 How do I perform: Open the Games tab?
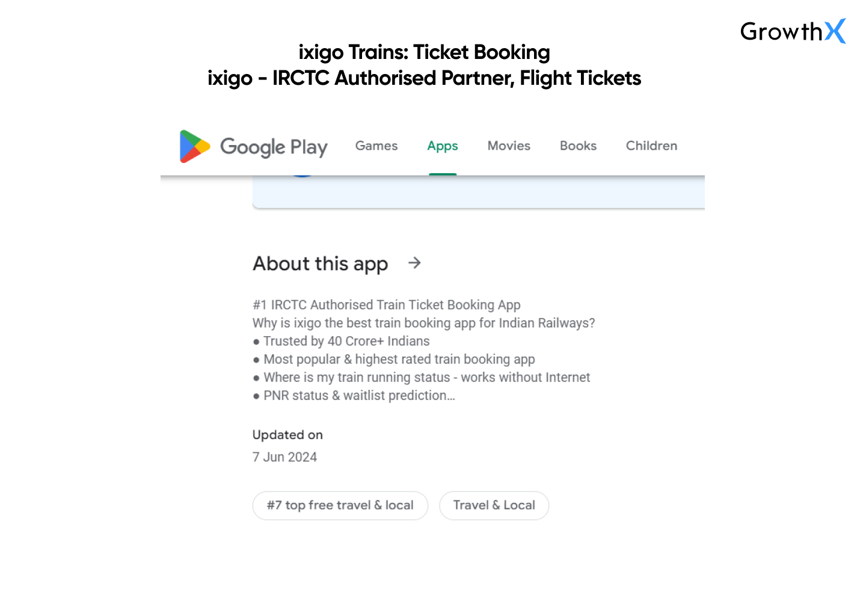pos(376,146)
